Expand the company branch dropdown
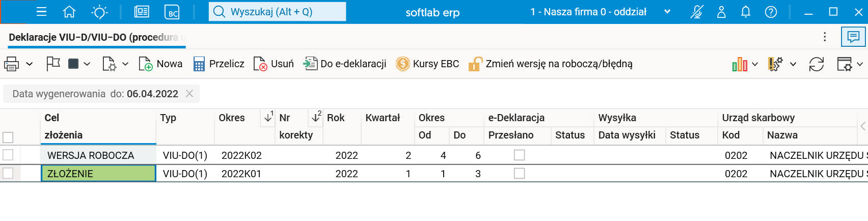The image size is (868, 221). click(x=667, y=12)
